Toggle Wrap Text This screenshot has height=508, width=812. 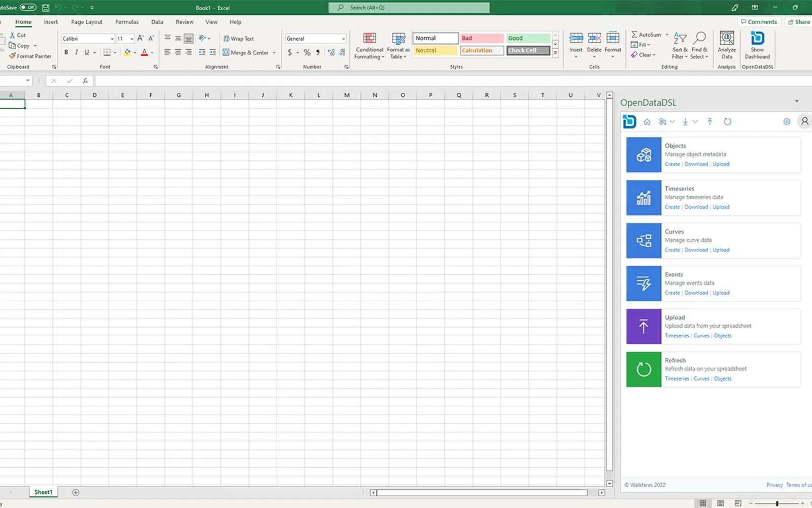click(x=239, y=39)
